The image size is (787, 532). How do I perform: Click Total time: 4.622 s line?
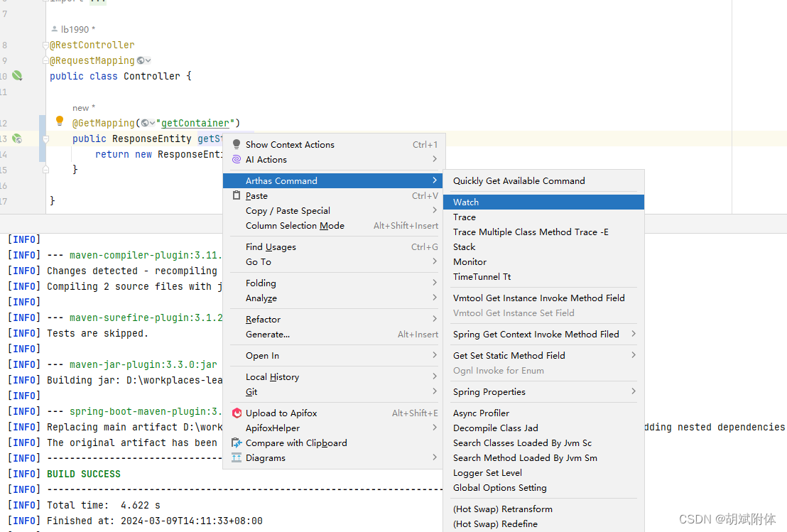[x=84, y=506]
